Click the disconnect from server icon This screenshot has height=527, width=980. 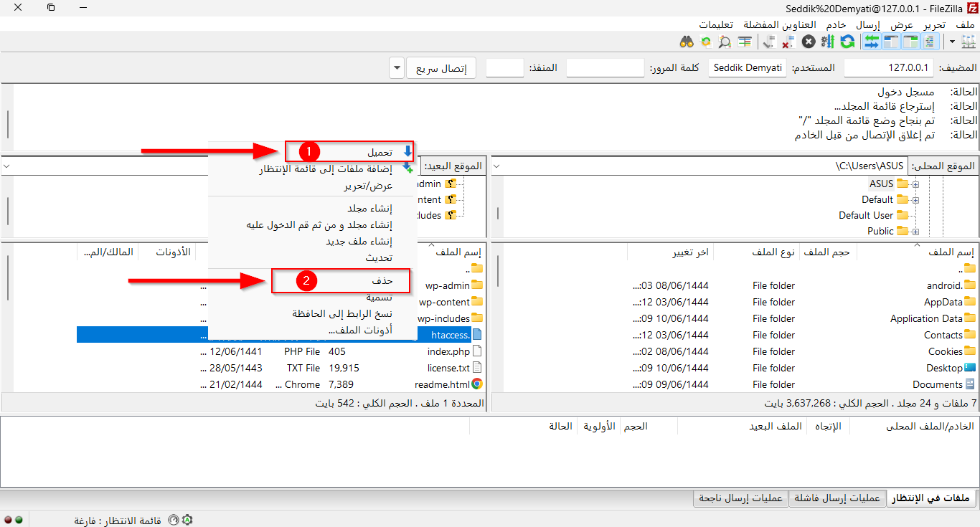coord(788,42)
